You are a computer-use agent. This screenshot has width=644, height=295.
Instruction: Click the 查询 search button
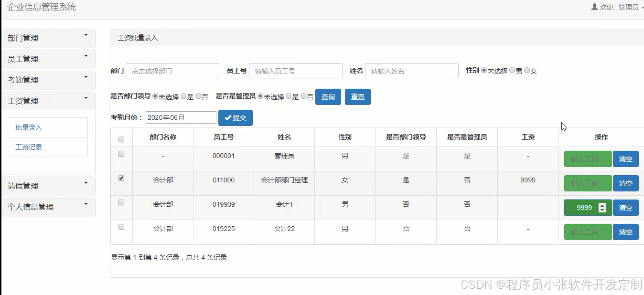tap(328, 96)
